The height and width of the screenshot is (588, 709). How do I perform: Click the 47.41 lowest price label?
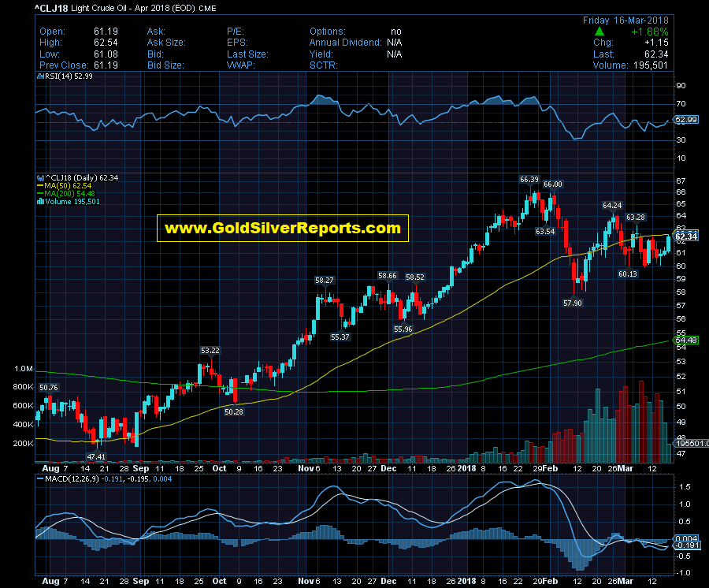96,457
